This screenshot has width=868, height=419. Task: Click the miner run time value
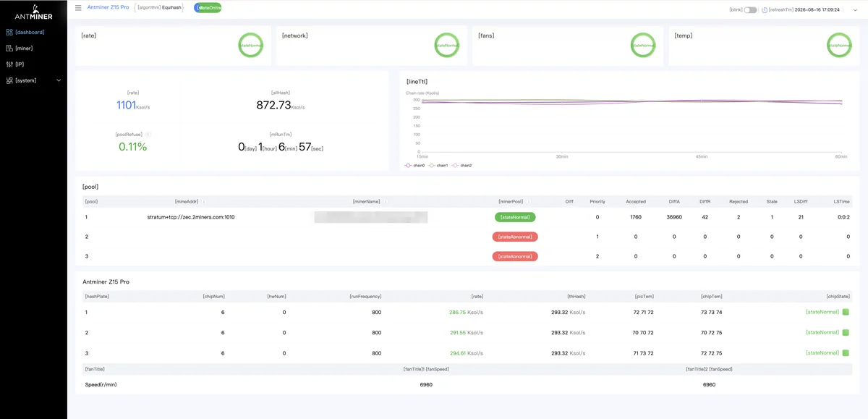coord(281,147)
